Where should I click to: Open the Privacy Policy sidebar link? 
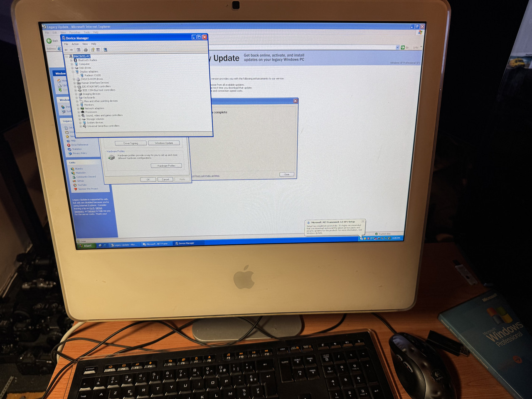(x=80, y=153)
